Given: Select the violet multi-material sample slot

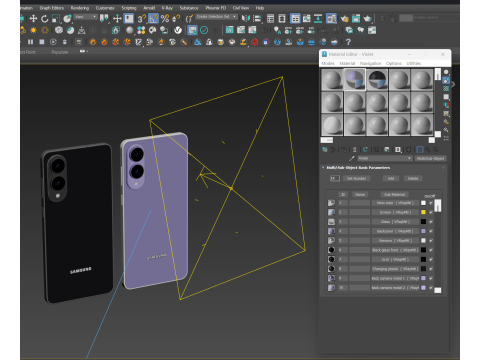Looking at the screenshot, I should pyautogui.click(x=355, y=80).
